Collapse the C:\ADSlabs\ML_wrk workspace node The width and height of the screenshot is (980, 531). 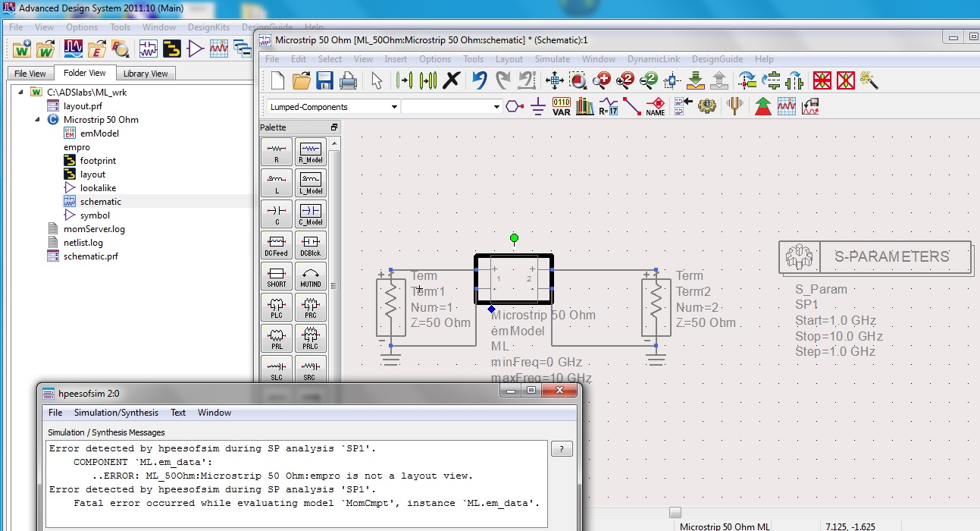[x=20, y=93]
